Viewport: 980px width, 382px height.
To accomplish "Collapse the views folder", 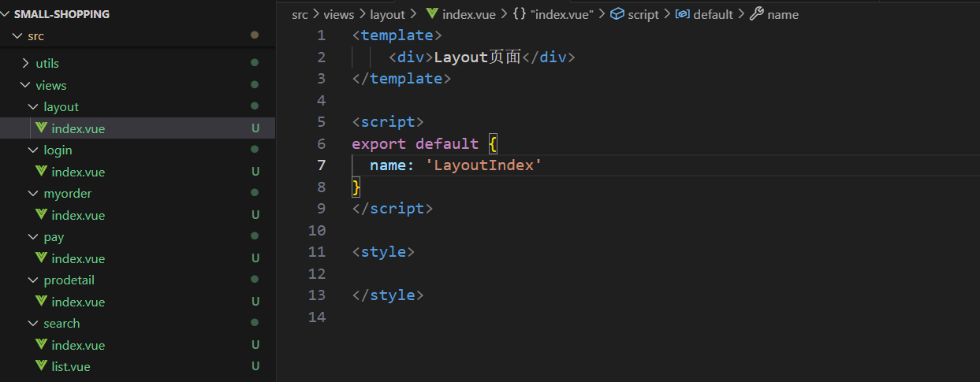I will click(25, 85).
